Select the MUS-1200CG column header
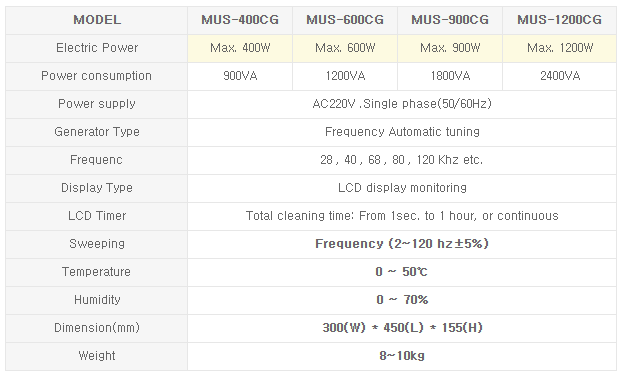This screenshot has height=374, width=619. click(x=559, y=20)
